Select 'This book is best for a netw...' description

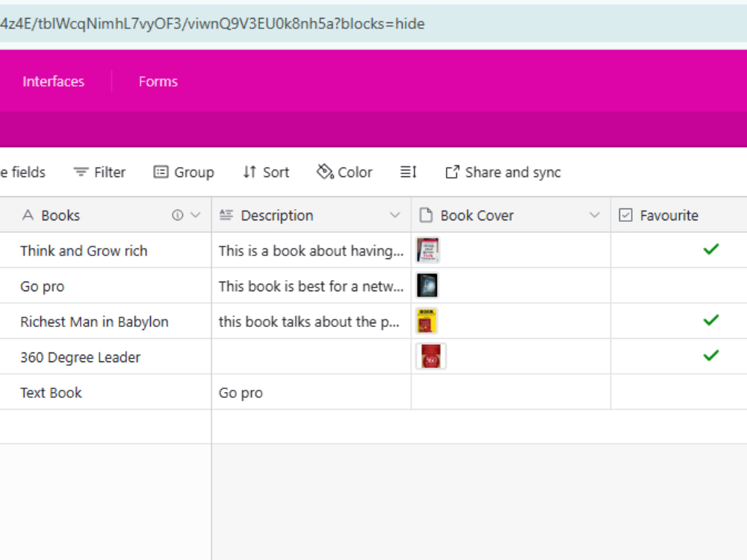tap(311, 286)
